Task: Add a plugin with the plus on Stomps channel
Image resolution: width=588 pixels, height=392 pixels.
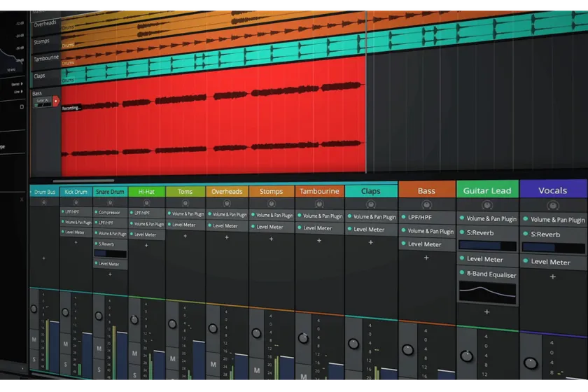Action: 271,239
